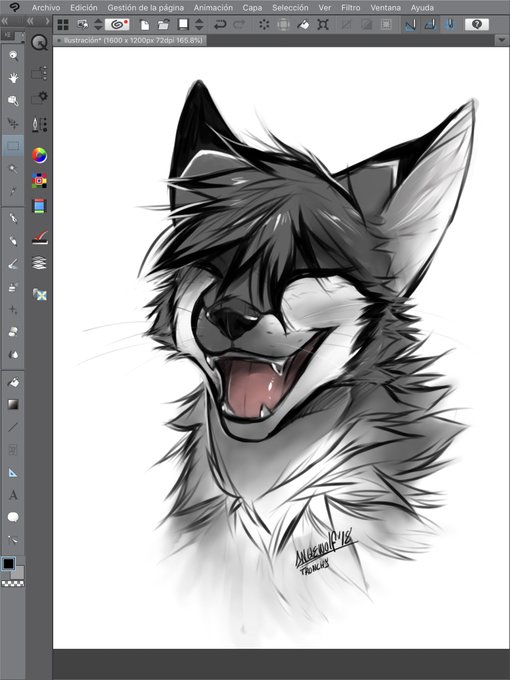Select the Airbrush tool
The height and width of the screenshot is (680, 510).
[x=13, y=287]
